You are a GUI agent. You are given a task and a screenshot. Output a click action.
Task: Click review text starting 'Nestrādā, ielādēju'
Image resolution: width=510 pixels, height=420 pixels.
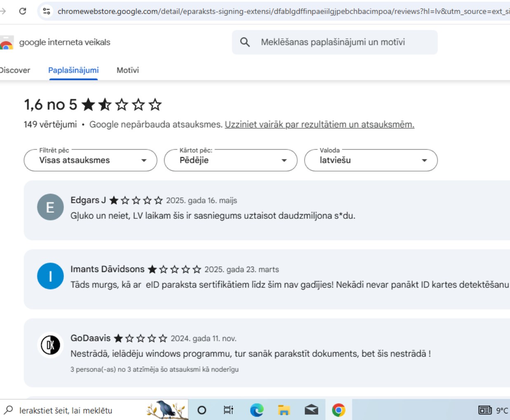(x=251, y=354)
